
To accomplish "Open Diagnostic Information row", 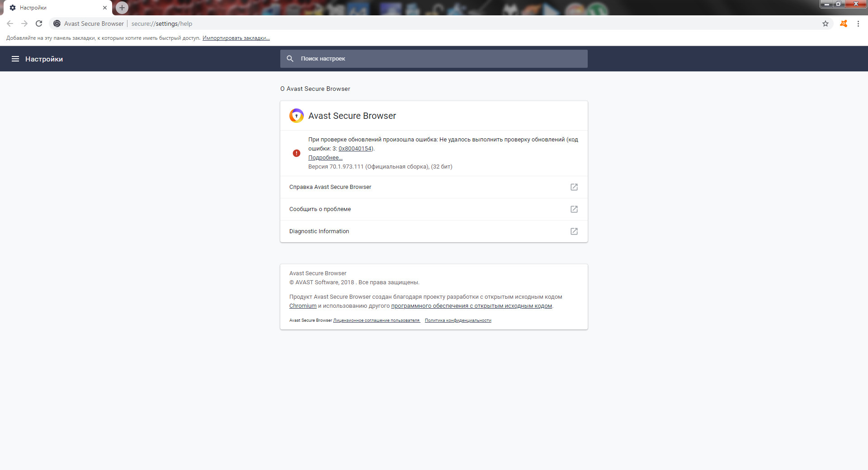I will point(434,231).
